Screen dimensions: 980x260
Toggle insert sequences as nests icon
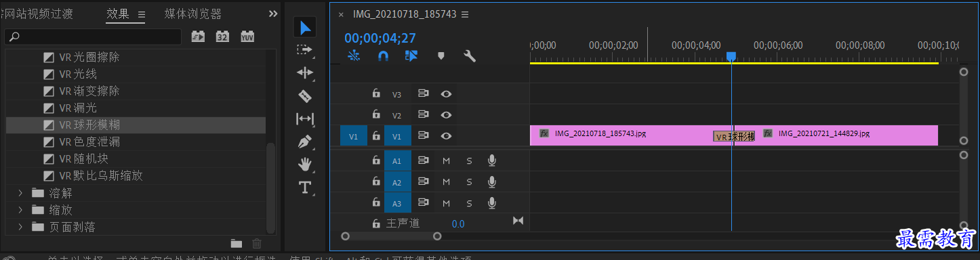(x=353, y=56)
